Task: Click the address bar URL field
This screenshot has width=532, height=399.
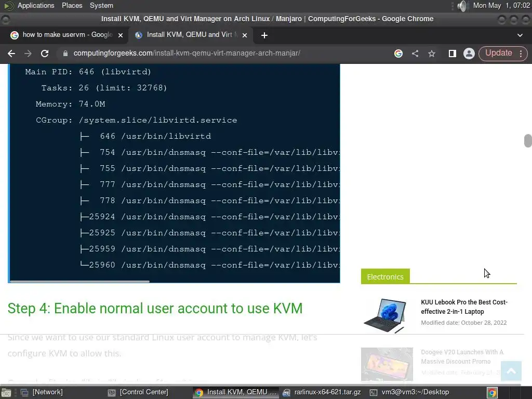Action: 187,54
